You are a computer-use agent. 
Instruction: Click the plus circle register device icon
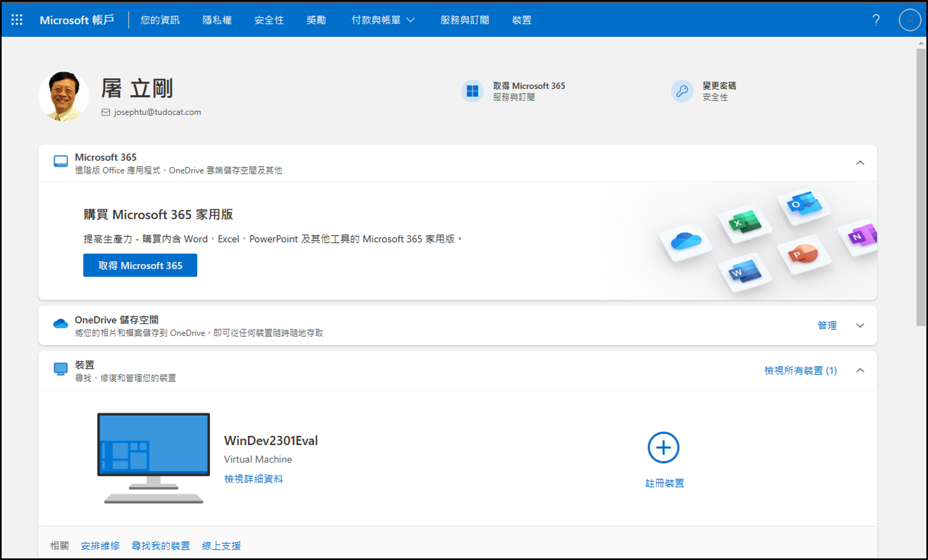click(x=663, y=448)
